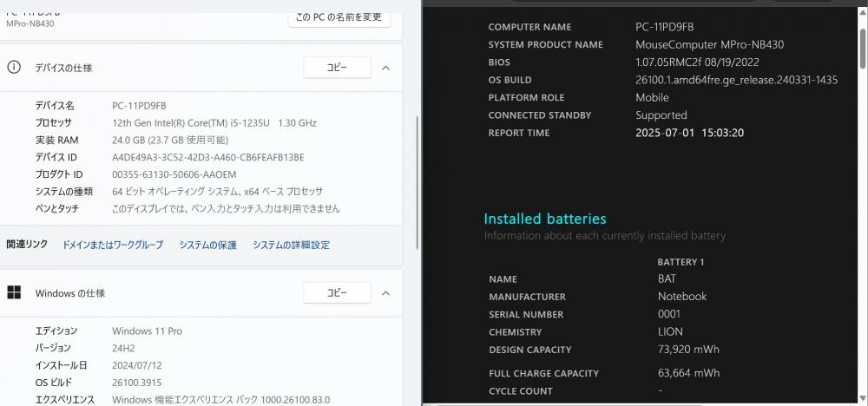
Task: Select edition value Windows 11 Pro
Action: 147,331
